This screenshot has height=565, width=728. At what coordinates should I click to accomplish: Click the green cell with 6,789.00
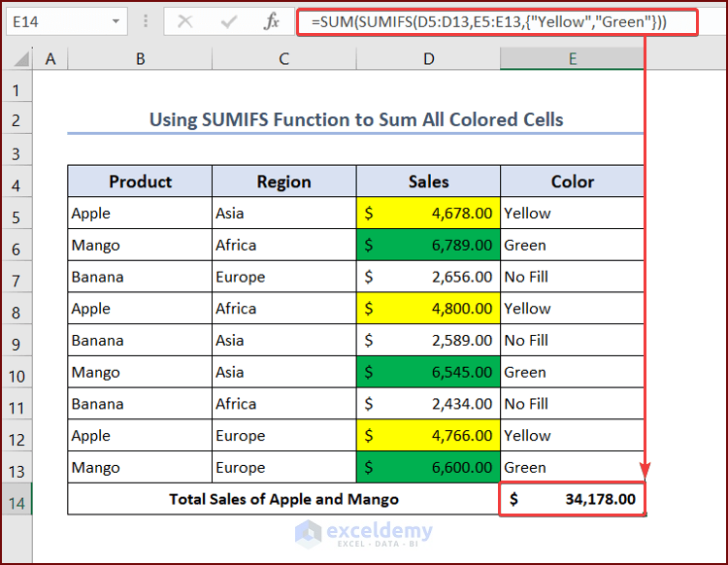[428, 246]
